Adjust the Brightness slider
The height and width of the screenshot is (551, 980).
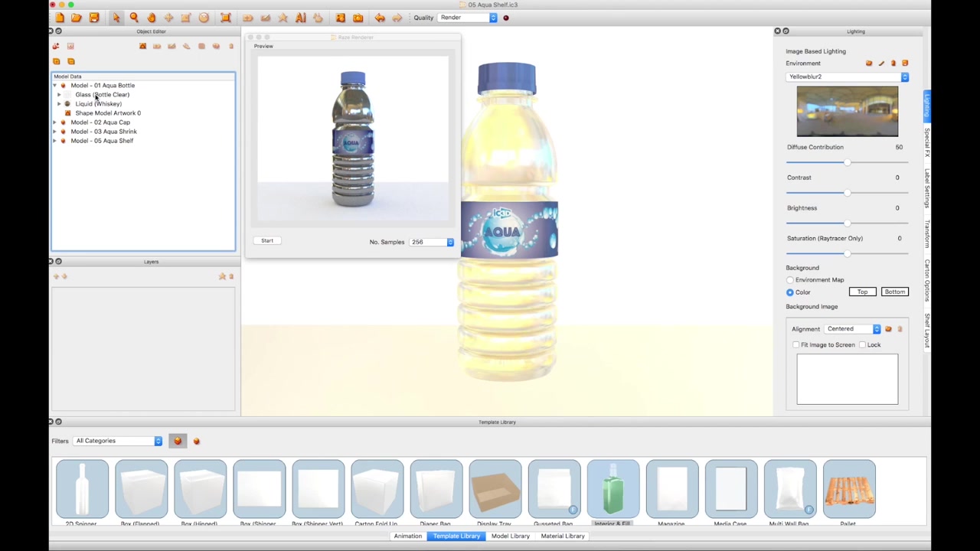847,223
